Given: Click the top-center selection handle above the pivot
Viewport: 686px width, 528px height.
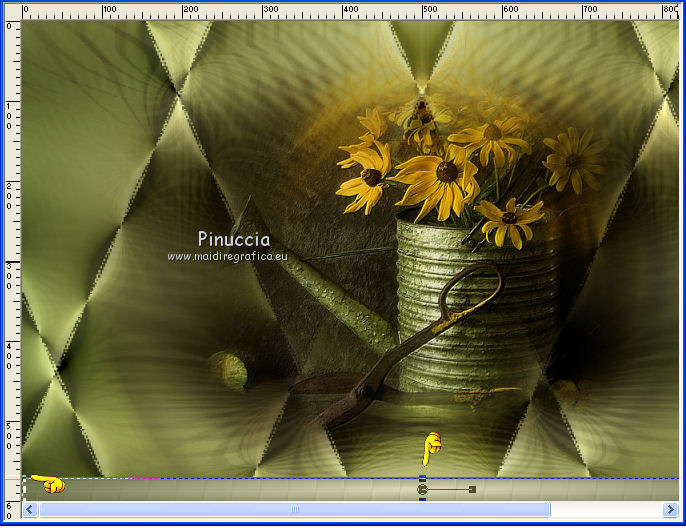Looking at the screenshot, I should pyautogui.click(x=423, y=478).
